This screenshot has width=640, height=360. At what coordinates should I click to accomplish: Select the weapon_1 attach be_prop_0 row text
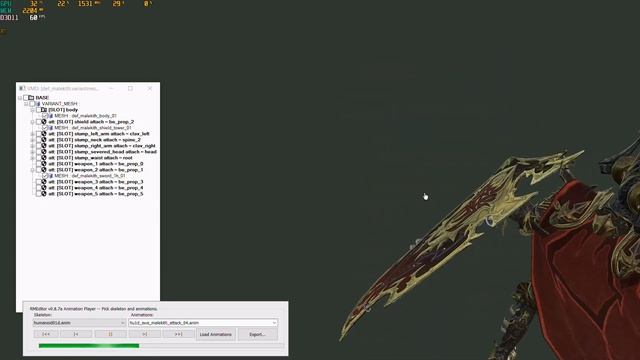click(x=96, y=164)
